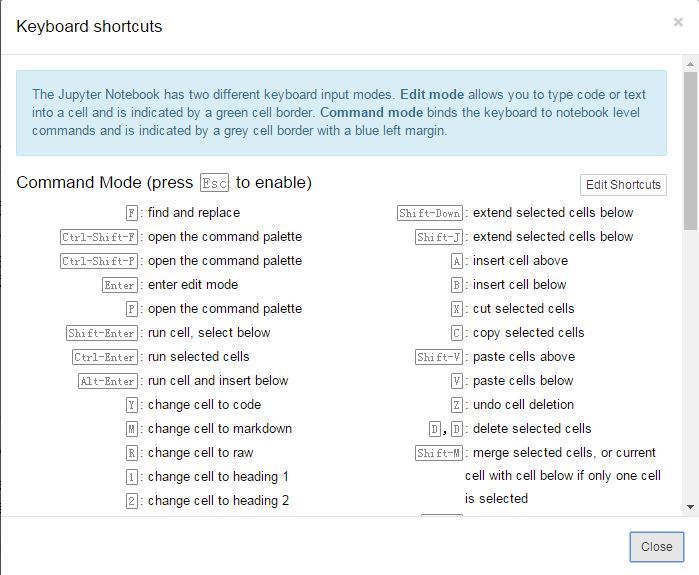Click the vertical scrollbar thumb

coord(690,150)
